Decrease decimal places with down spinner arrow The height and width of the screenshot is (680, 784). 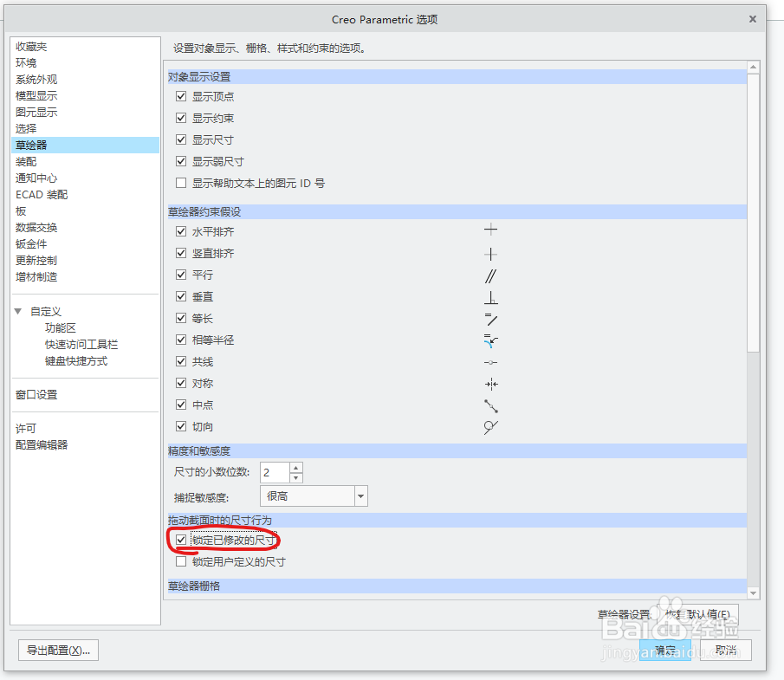click(x=296, y=477)
